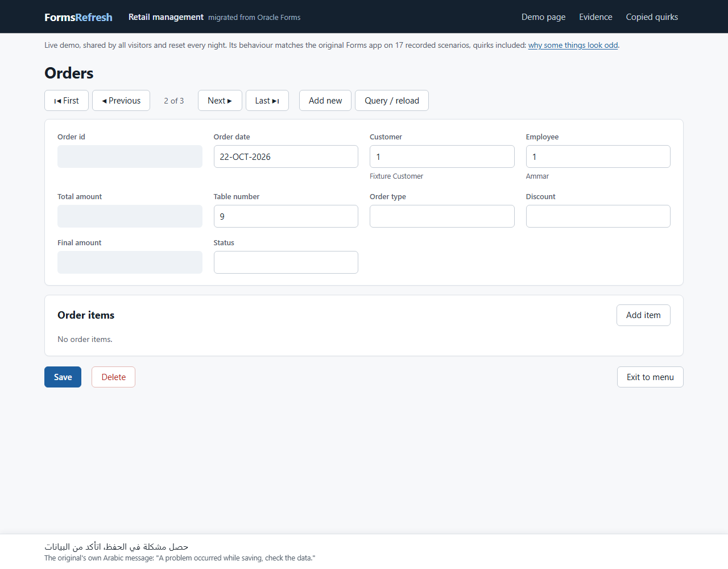Image resolution: width=728 pixels, height=569 pixels.
Task: Open the Evidence nav item
Action: (595, 17)
